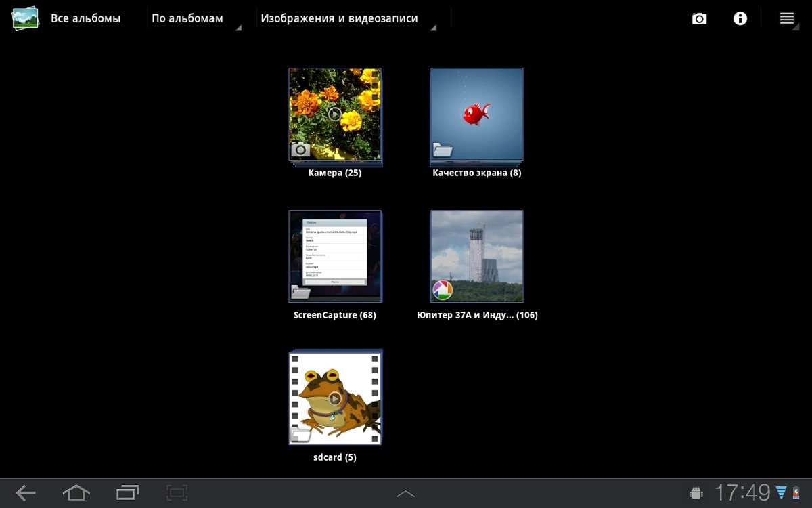Open the Камера (25) album

[x=335, y=115]
